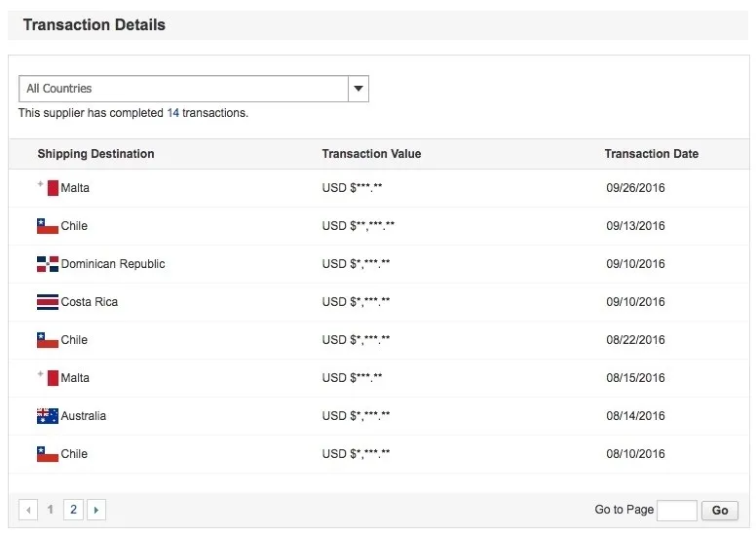Click the dropdown arrow beside All Countries
Image resolution: width=756 pixels, height=535 pixels.
pos(359,89)
